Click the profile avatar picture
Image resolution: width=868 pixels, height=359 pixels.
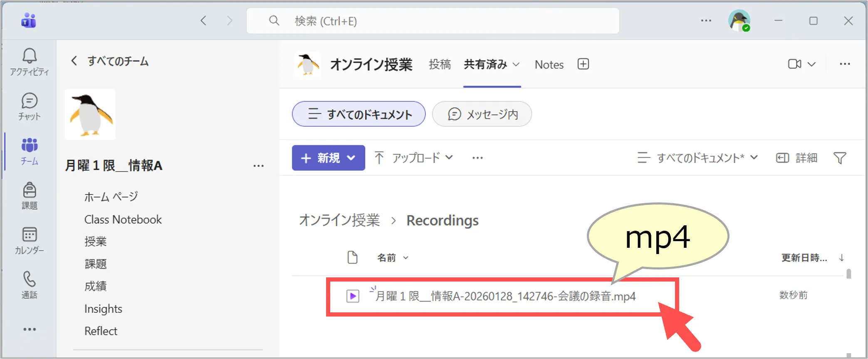click(739, 20)
